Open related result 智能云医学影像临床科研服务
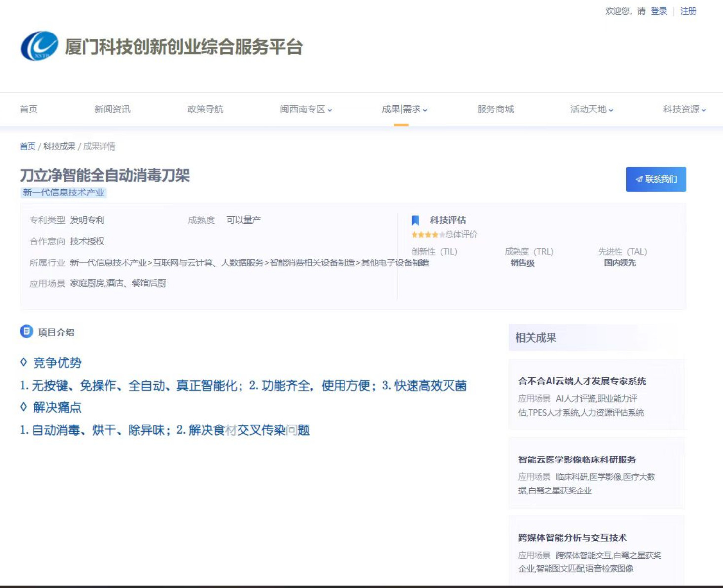The width and height of the screenshot is (723, 588). tap(577, 459)
